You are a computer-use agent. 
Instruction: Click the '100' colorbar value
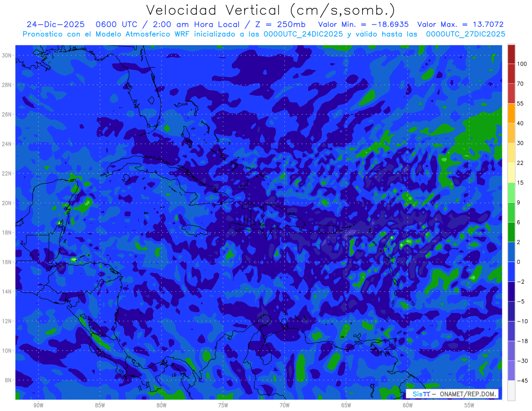click(521, 64)
